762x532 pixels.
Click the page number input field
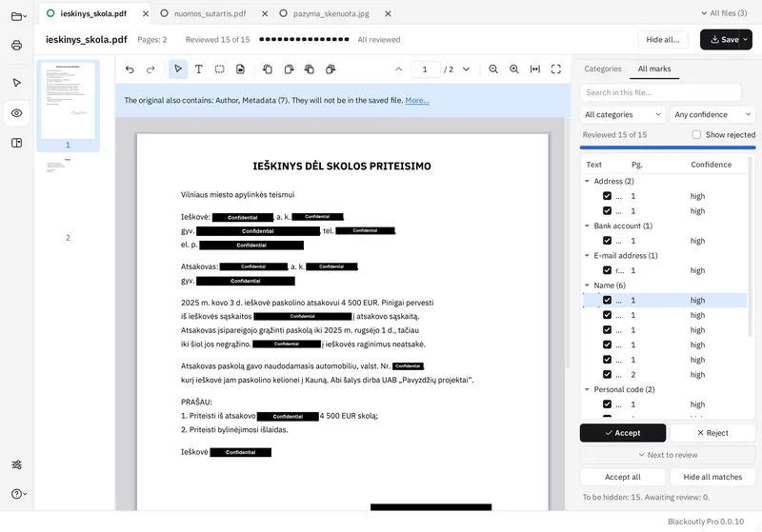click(425, 69)
